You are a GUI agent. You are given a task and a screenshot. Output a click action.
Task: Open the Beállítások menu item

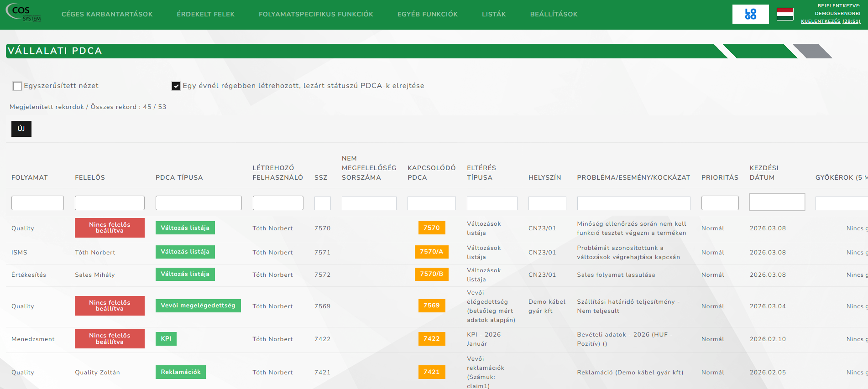[x=554, y=14]
